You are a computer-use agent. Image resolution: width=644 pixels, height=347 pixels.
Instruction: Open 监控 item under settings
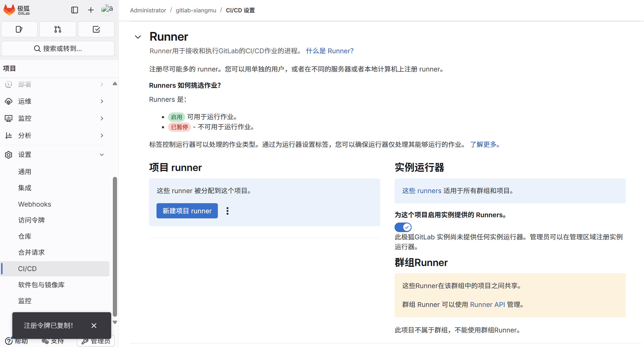(x=55, y=301)
